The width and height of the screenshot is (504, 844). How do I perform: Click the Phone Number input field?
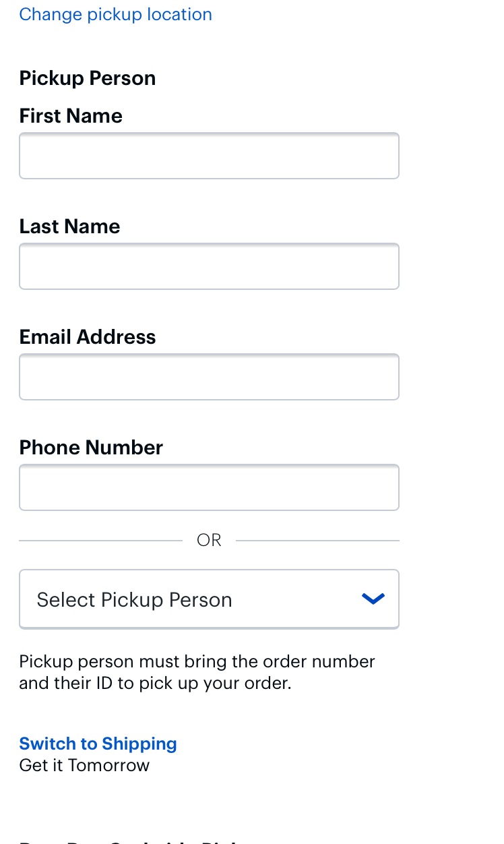[x=209, y=487]
